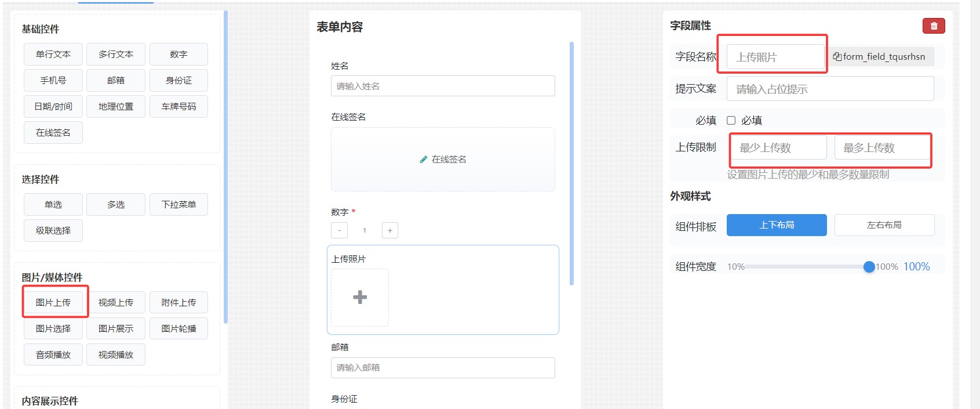Add 身份证 control from basic controls
The width and height of the screenshot is (980, 409).
178,80
